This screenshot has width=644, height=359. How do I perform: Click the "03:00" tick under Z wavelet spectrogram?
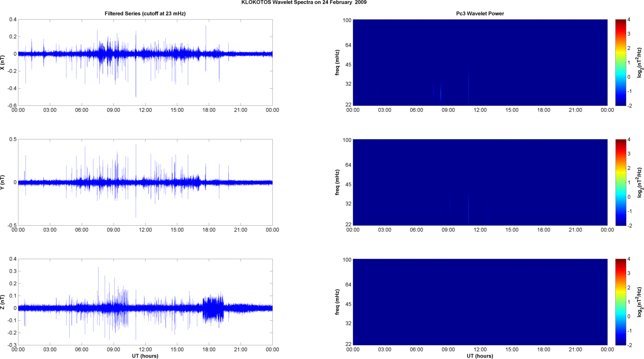(384, 349)
